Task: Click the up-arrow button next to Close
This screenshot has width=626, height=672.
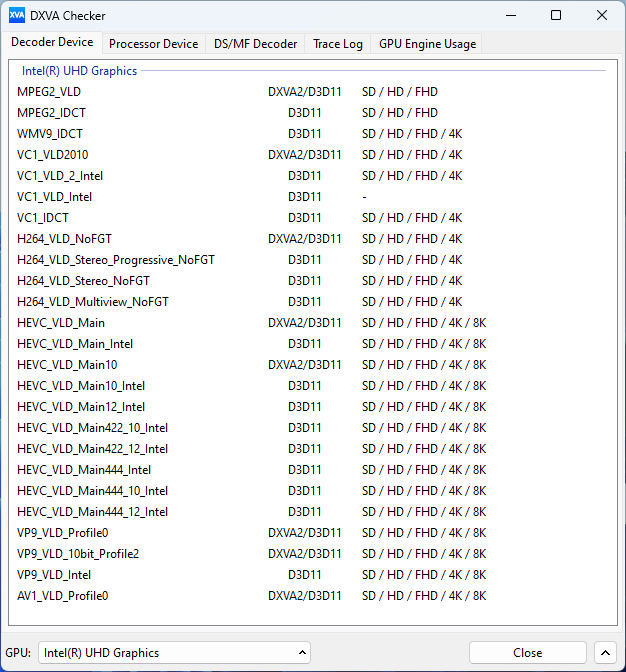Action: (605, 653)
